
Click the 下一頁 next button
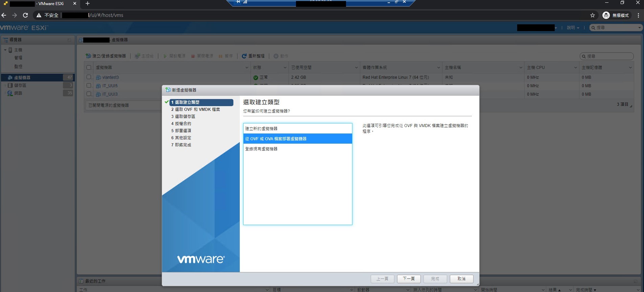coord(409,279)
